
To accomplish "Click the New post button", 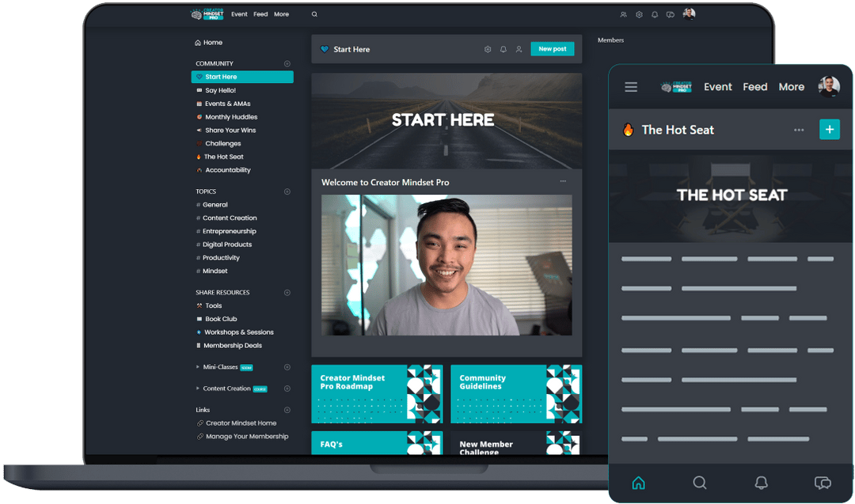I will (x=552, y=49).
